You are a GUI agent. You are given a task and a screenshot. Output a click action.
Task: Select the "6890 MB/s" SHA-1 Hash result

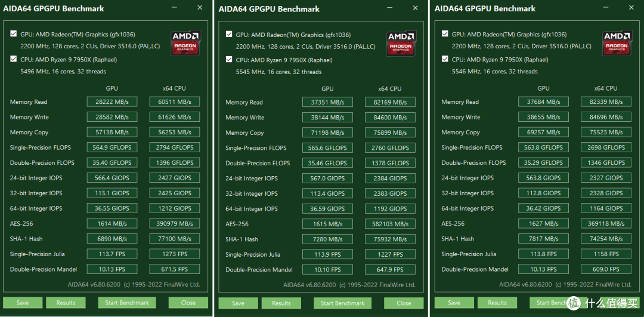[x=112, y=239]
